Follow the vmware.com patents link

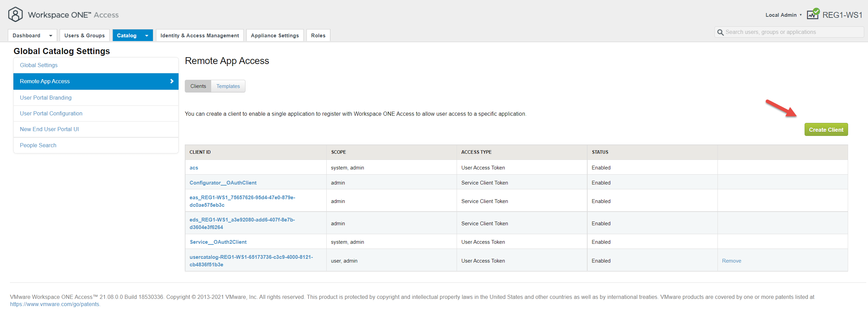[55, 304]
